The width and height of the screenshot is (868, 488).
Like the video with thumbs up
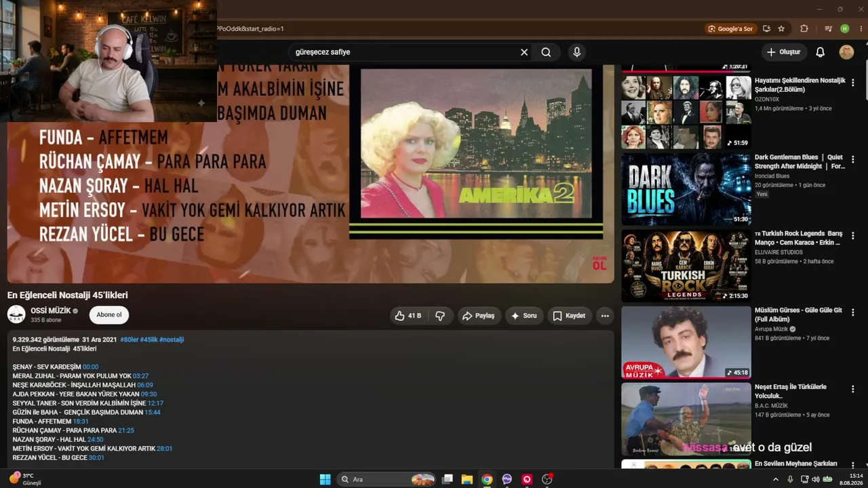[x=408, y=316]
